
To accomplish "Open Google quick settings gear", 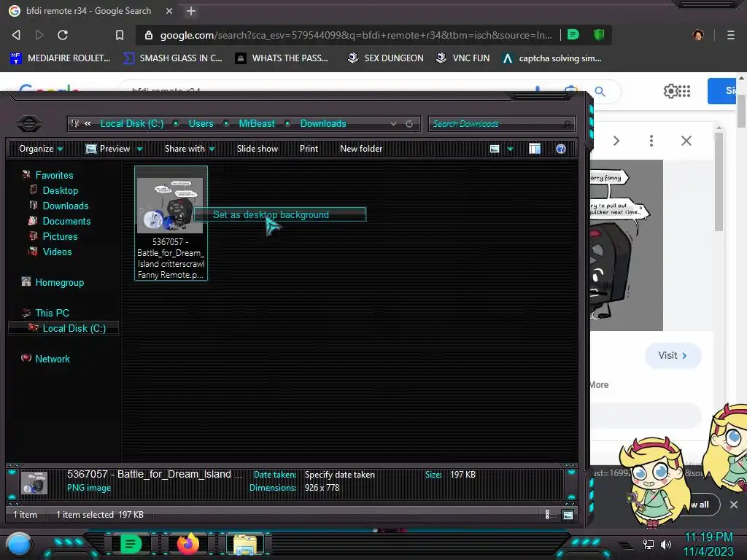I will [670, 91].
